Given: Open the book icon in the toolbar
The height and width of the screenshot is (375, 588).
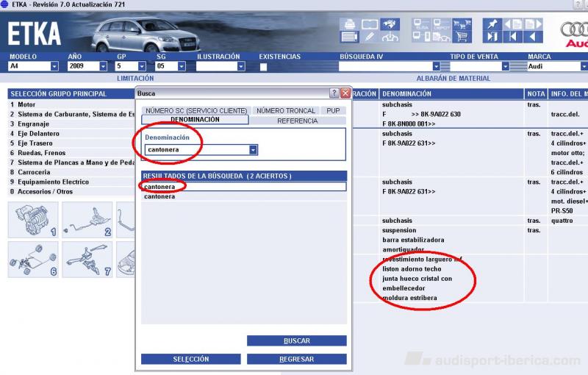Looking at the screenshot, I should (370, 25).
